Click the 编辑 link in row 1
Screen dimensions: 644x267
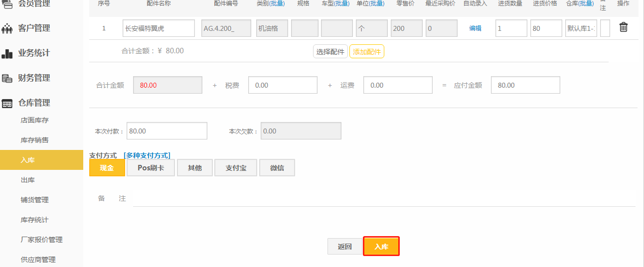click(475, 28)
